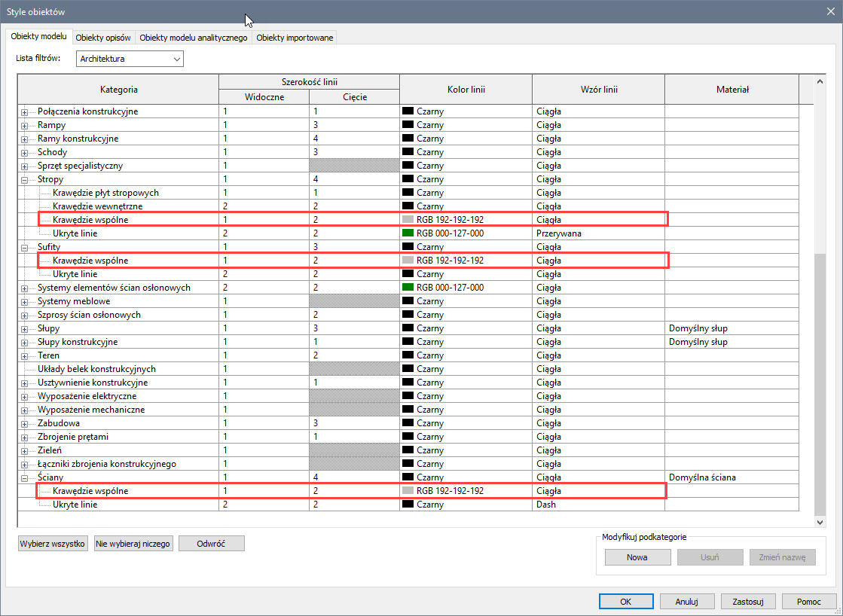Select Obiekty importowane tab
The height and width of the screenshot is (616, 843).
click(x=295, y=38)
